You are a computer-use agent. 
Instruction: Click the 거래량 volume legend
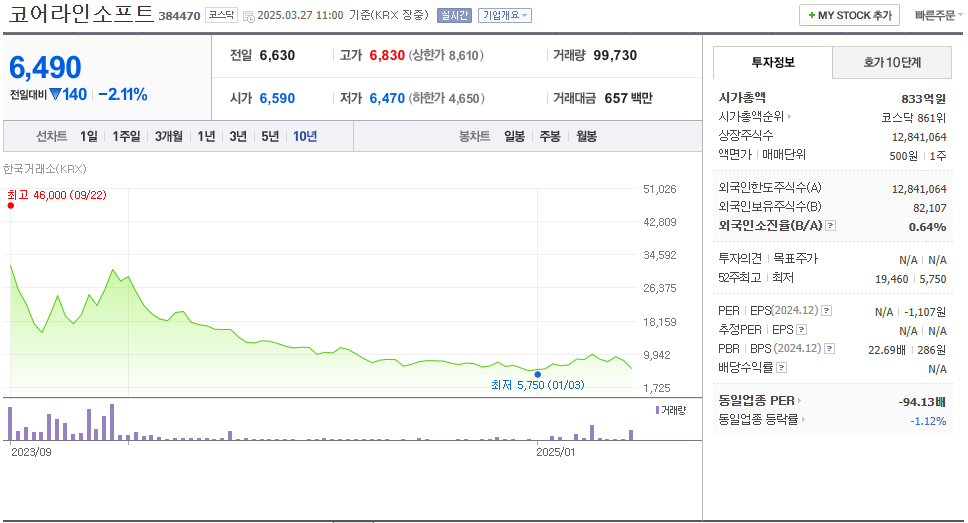pos(670,410)
